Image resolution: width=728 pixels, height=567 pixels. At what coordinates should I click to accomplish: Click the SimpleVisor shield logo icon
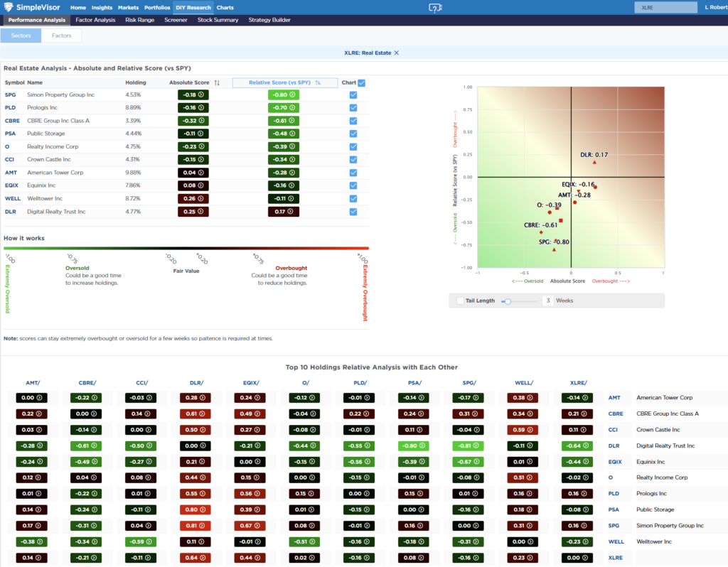(9, 7)
